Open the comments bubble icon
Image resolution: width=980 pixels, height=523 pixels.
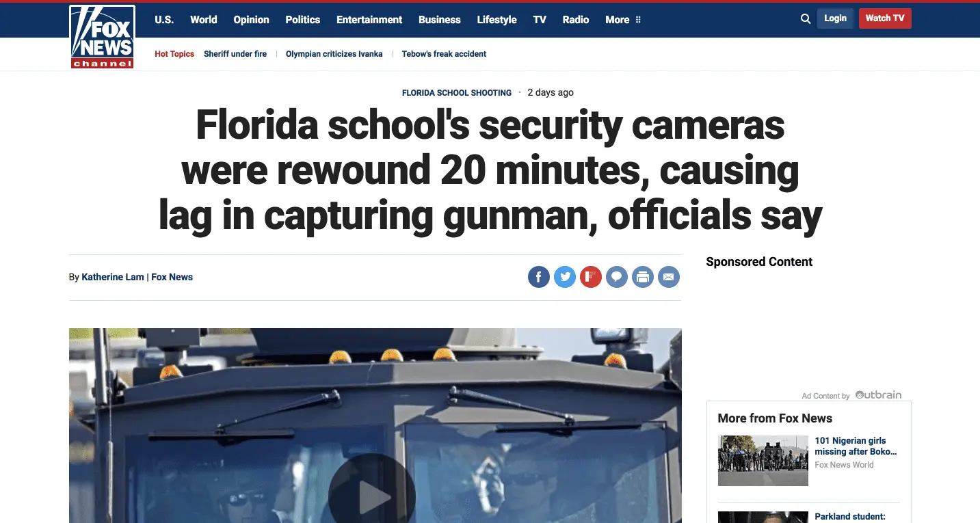[x=617, y=277]
